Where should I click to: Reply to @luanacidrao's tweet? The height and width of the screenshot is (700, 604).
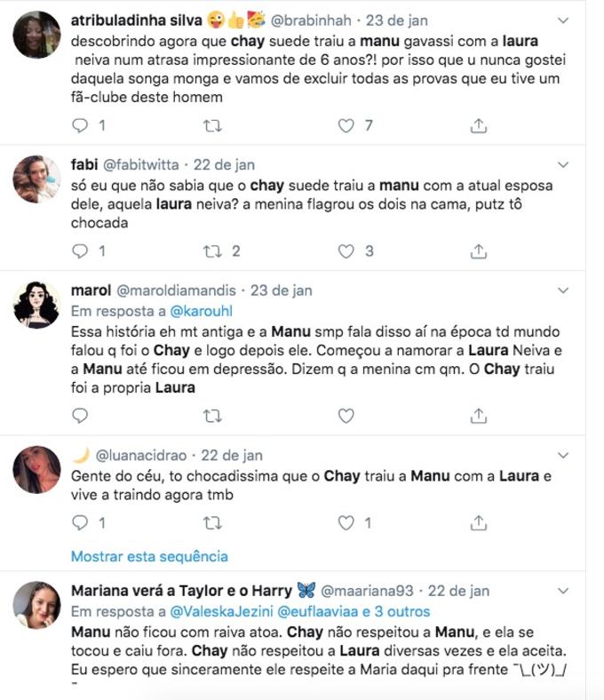(80, 523)
